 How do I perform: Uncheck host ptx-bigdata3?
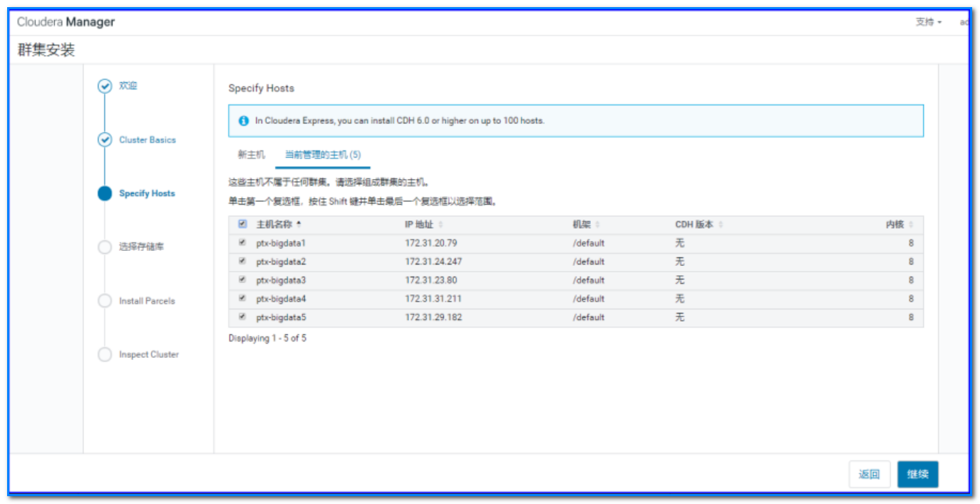tap(242, 279)
